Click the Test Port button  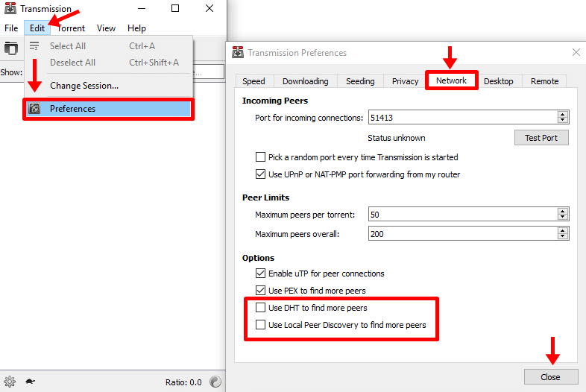[x=541, y=138]
